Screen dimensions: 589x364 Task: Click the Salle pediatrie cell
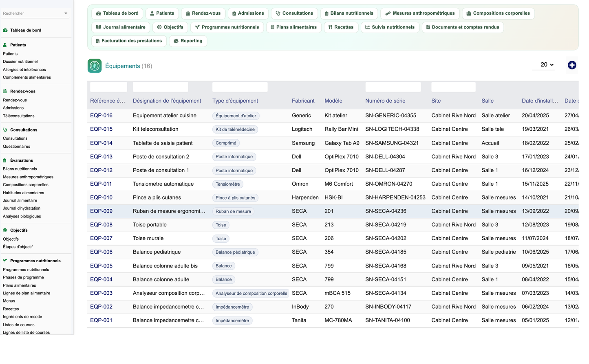[498, 252]
